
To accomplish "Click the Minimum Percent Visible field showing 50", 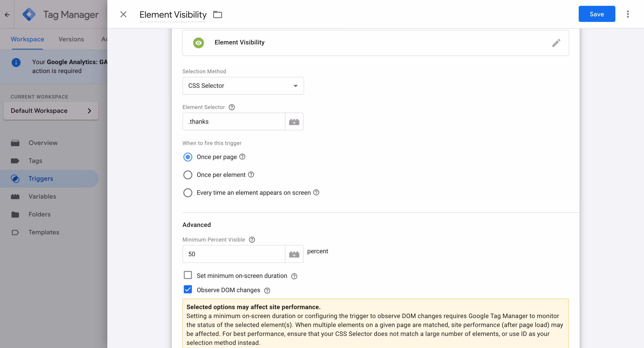I will click(x=234, y=254).
